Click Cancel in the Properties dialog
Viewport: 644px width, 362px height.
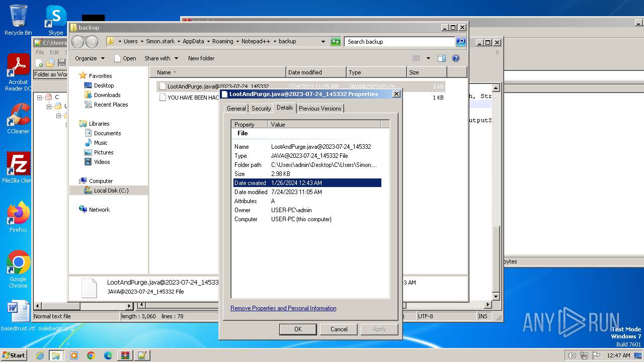339,329
